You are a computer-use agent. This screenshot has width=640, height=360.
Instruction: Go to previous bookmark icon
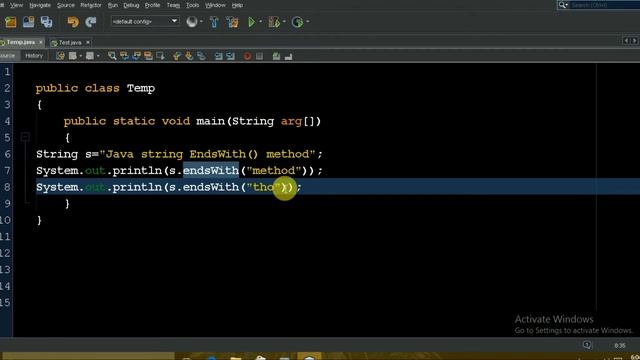[x=177, y=56]
